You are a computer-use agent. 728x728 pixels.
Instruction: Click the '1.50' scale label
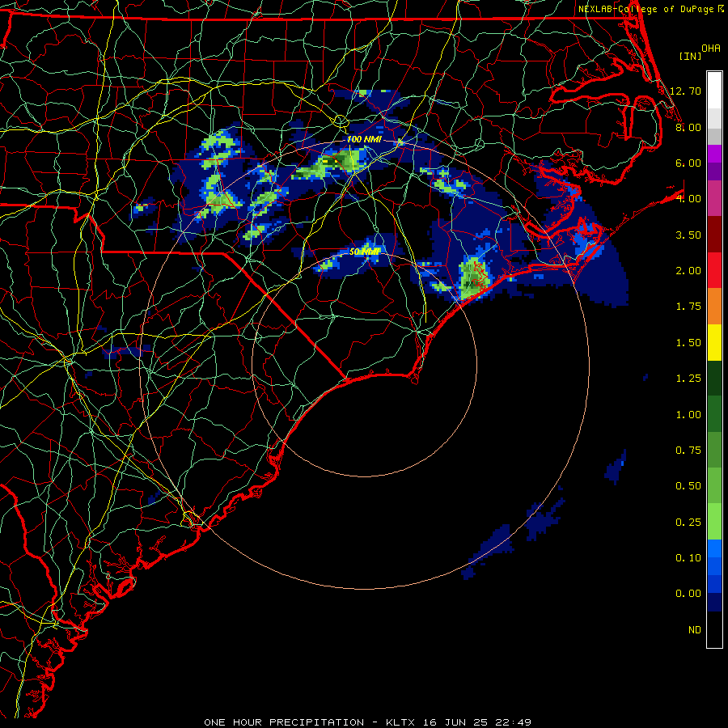688,343
